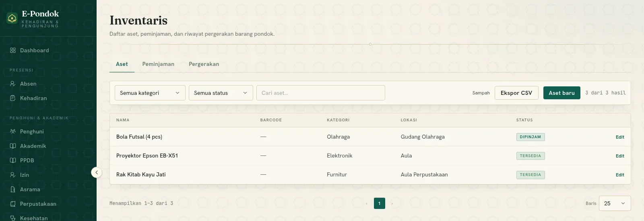
Task: Click the Perpustakaan library icon
Action: coord(13,204)
